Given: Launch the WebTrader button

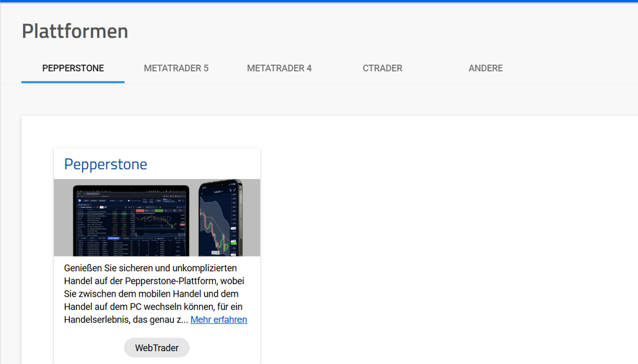Looking at the screenshot, I should [x=157, y=348].
